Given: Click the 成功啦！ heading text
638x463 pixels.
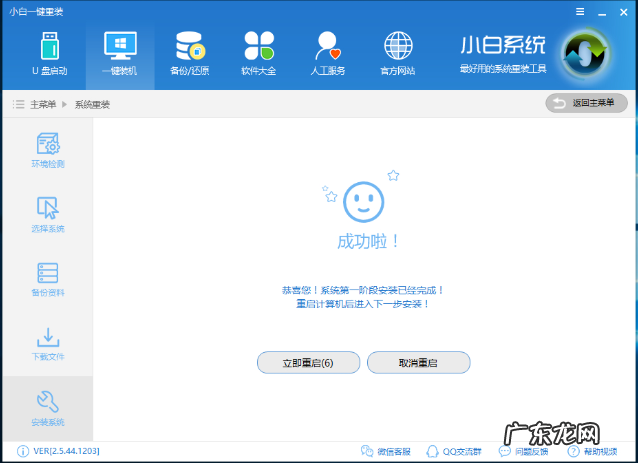Looking at the screenshot, I should click(x=368, y=242).
